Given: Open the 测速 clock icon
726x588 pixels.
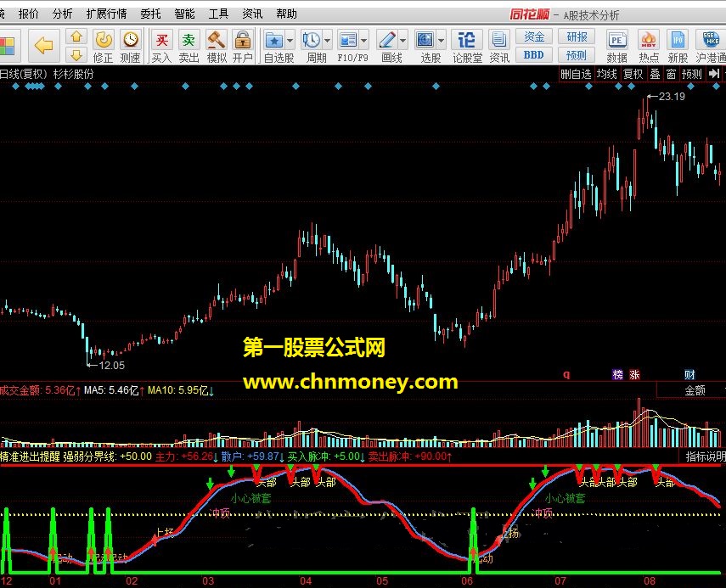Looking at the screenshot, I should pyautogui.click(x=131, y=40).
